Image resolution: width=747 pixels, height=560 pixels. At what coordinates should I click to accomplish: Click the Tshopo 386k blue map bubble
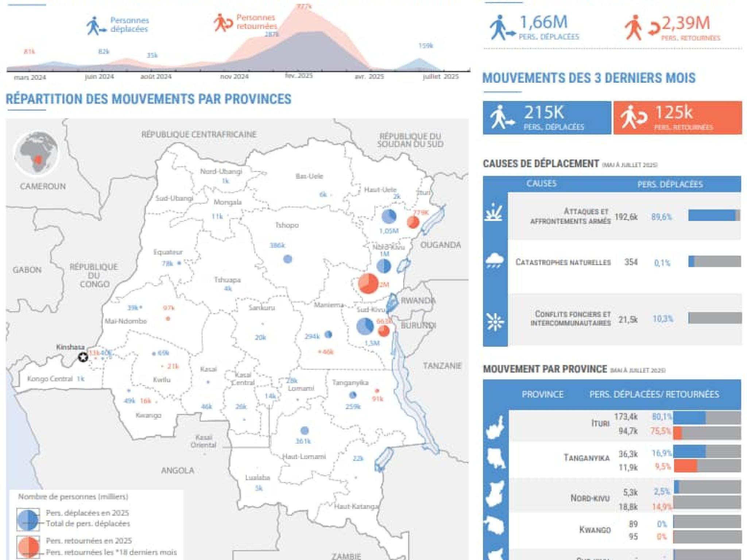point(287,259)
